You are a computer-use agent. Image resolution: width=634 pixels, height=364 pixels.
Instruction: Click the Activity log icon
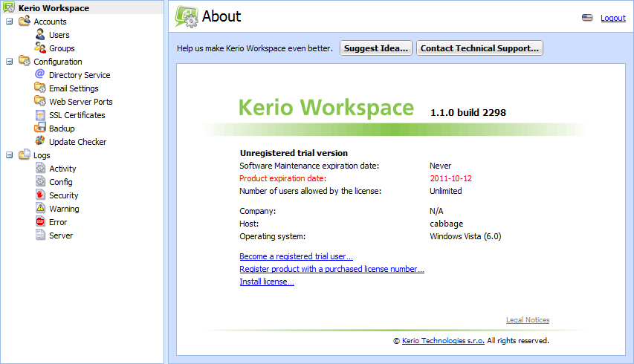coord(40,168)
